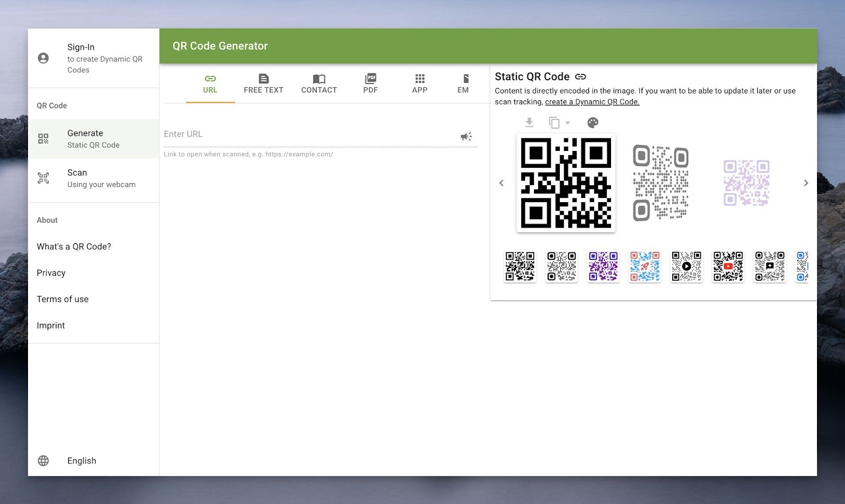This screenshot has height=504, width=845.
Task: Switch to the CONTACT tab
Action: [319, 84]
